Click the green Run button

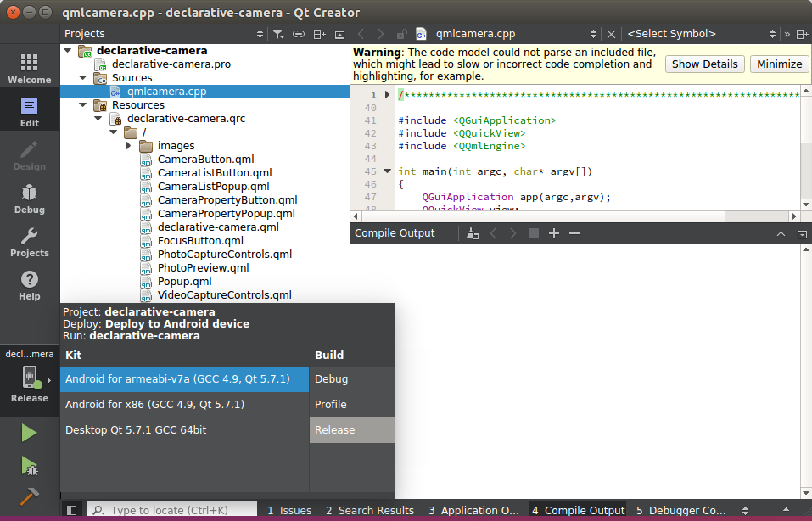[29, 433]
